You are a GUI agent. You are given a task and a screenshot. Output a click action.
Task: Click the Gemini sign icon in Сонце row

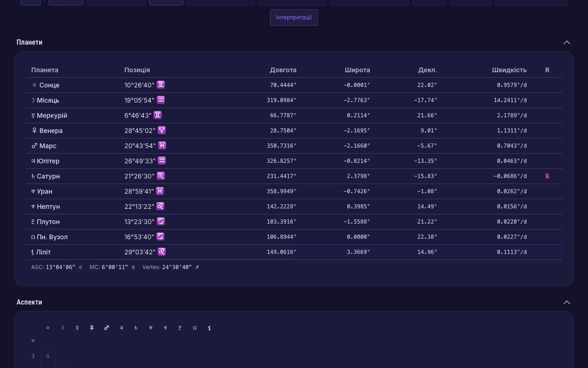point(161,85)
